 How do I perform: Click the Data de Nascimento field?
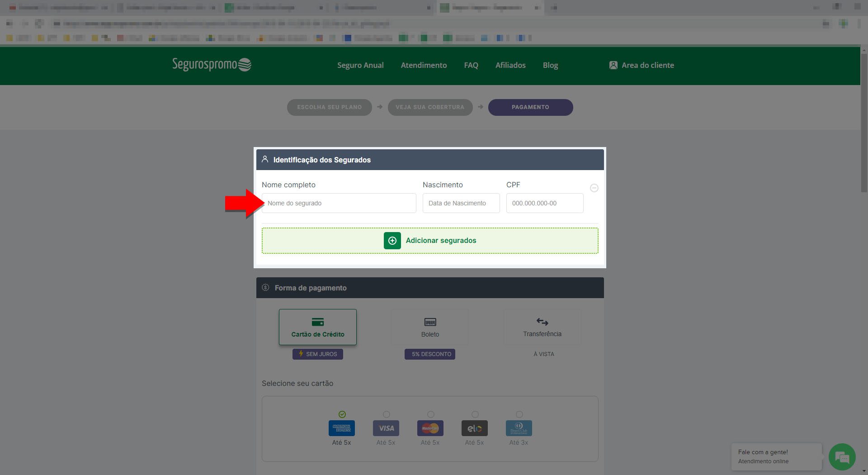pos(461,203)
